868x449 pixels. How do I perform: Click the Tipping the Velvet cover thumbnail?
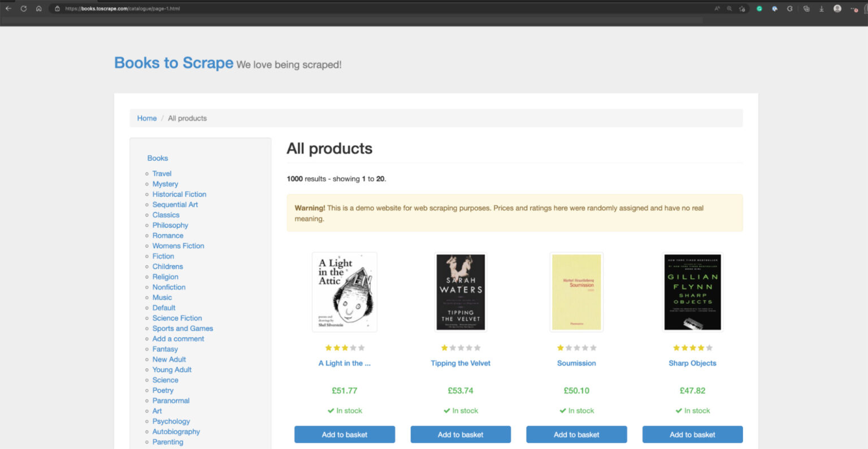tap(460, 292)
